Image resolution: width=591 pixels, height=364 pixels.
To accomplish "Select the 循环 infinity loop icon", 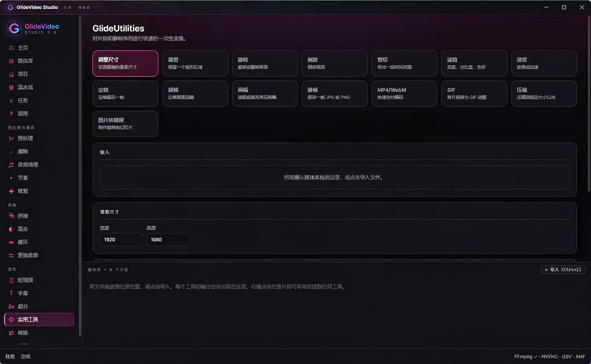I will [x=11, y=242].
